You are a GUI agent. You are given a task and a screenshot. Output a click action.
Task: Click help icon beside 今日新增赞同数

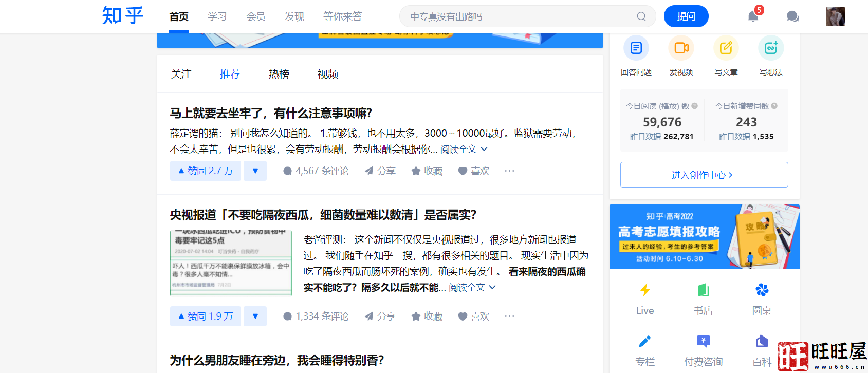(x=774, y=106)
